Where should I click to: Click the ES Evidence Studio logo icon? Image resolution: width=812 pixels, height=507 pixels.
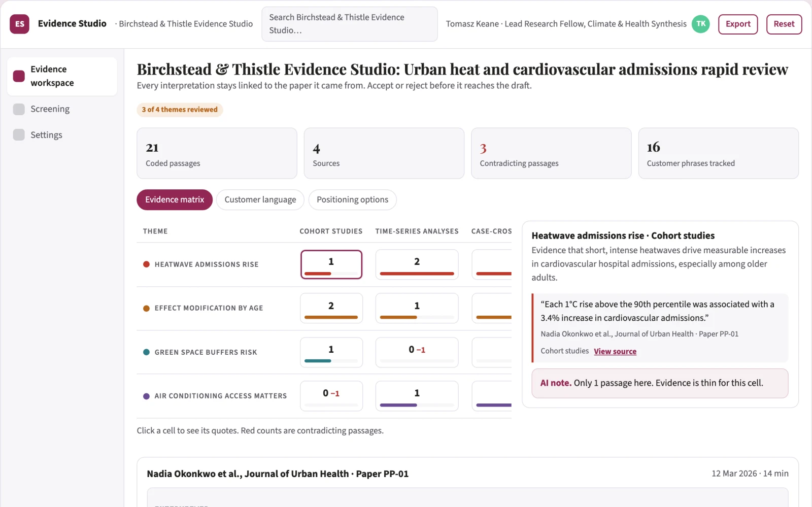[x=19, y=24]
